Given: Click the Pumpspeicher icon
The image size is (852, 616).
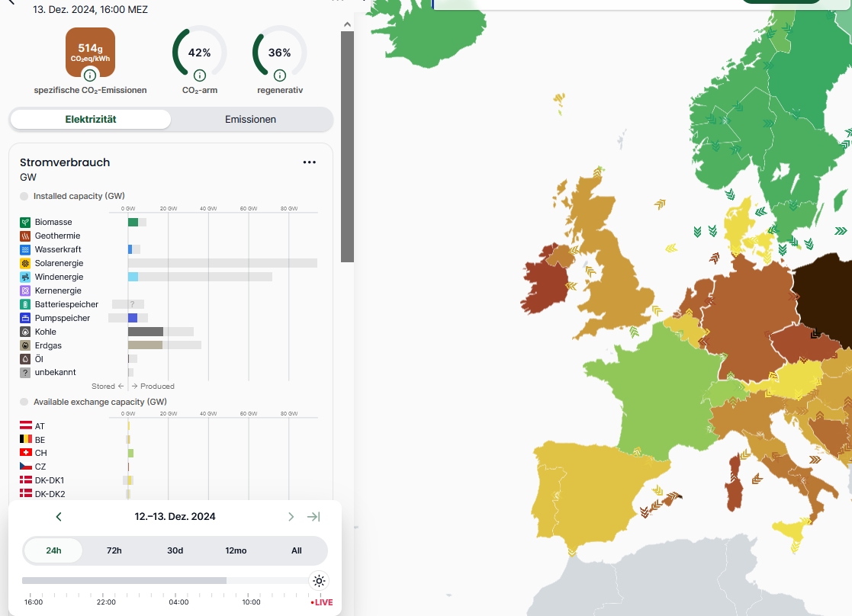Looking at the screenshot, I should (x=25, y=318).
